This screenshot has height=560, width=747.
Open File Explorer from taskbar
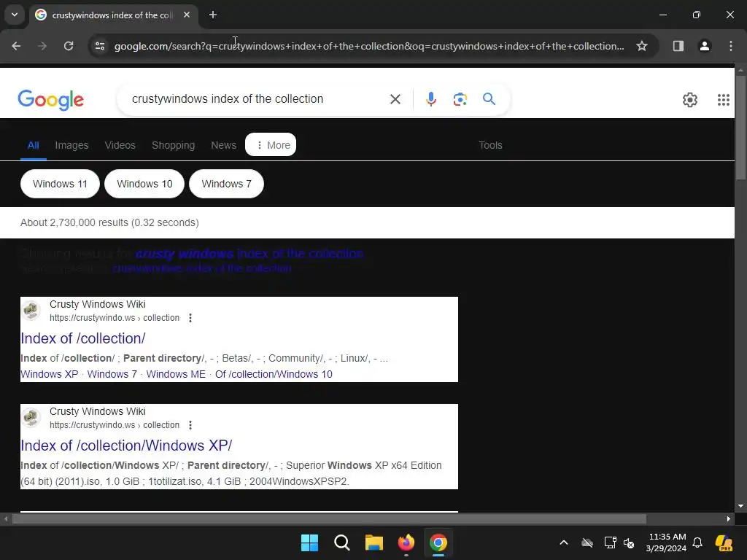point(374,542)
